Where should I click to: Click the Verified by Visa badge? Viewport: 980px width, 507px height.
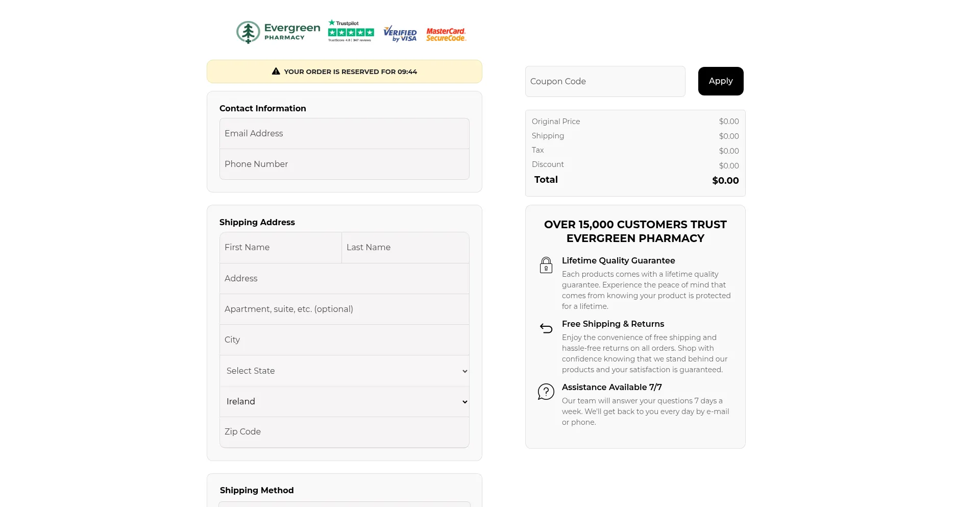(400, 33)
